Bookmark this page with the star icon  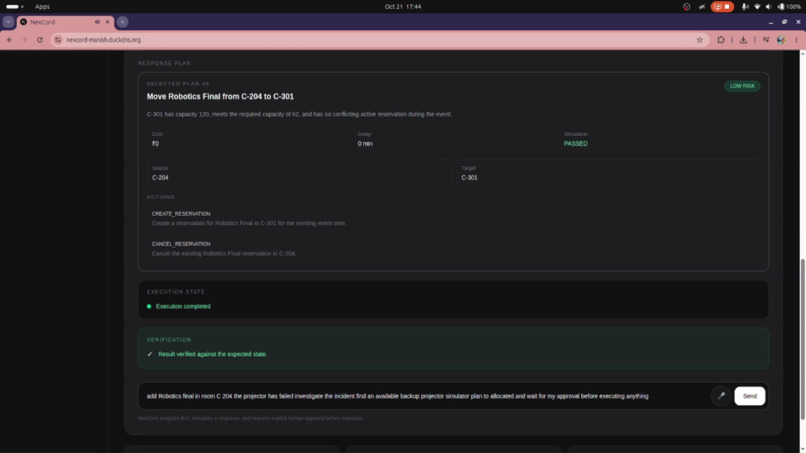coord(699,40)
